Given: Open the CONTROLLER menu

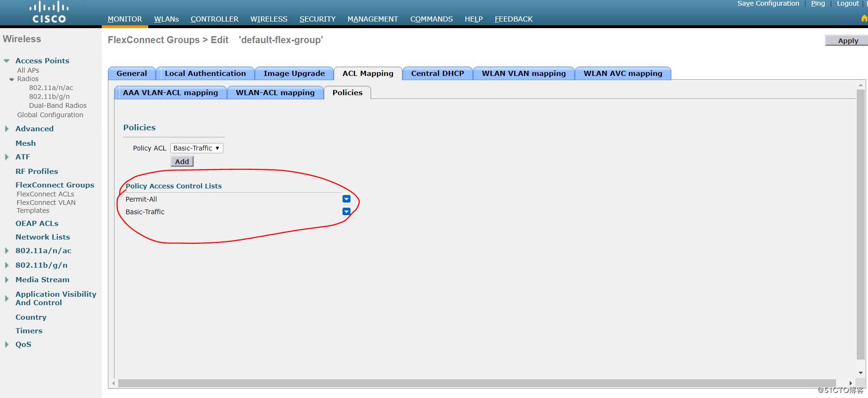Looking at the screenshot, I should [214, 19].
